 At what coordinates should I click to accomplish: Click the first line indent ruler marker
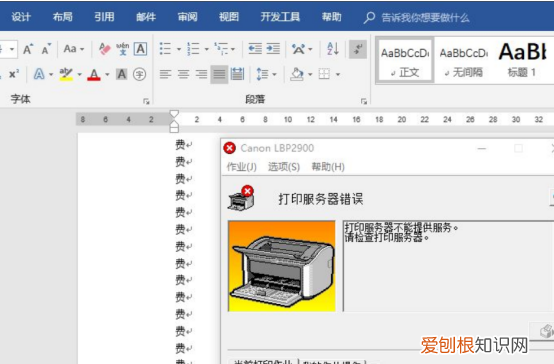coord(174,114)
